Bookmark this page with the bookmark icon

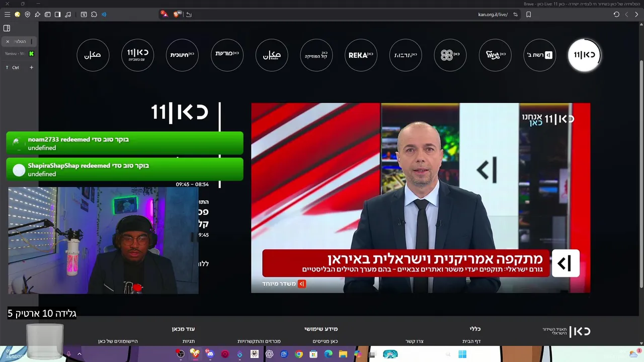coord(528,15)
